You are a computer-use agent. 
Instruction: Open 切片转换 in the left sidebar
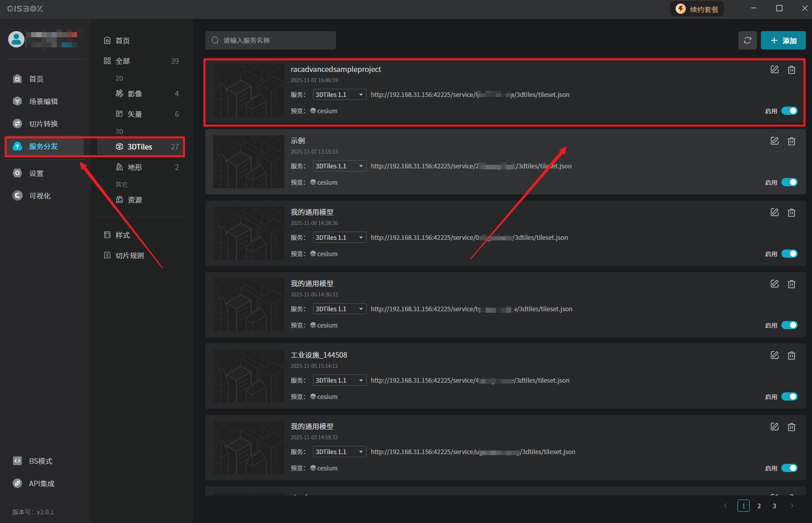[43, 123]
